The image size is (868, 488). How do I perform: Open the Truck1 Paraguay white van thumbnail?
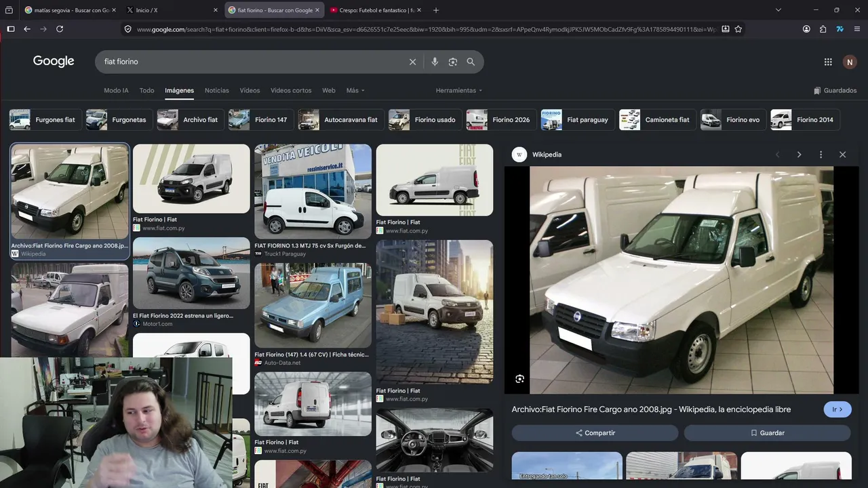tap(313, 192)
